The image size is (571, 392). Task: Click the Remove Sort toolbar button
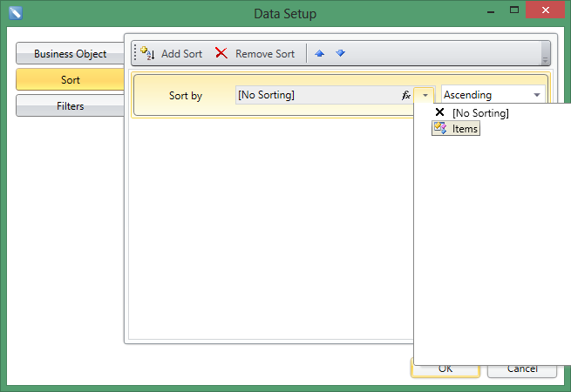[255, 53]
